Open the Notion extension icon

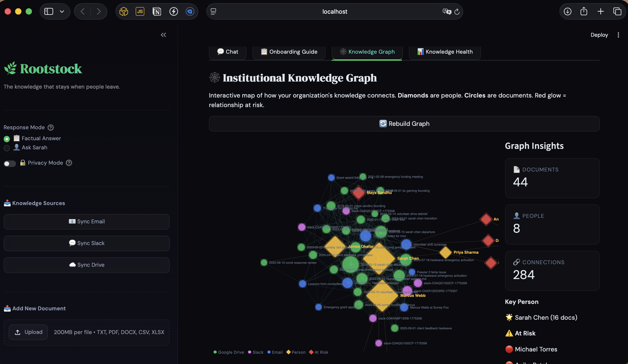point(157,11)
